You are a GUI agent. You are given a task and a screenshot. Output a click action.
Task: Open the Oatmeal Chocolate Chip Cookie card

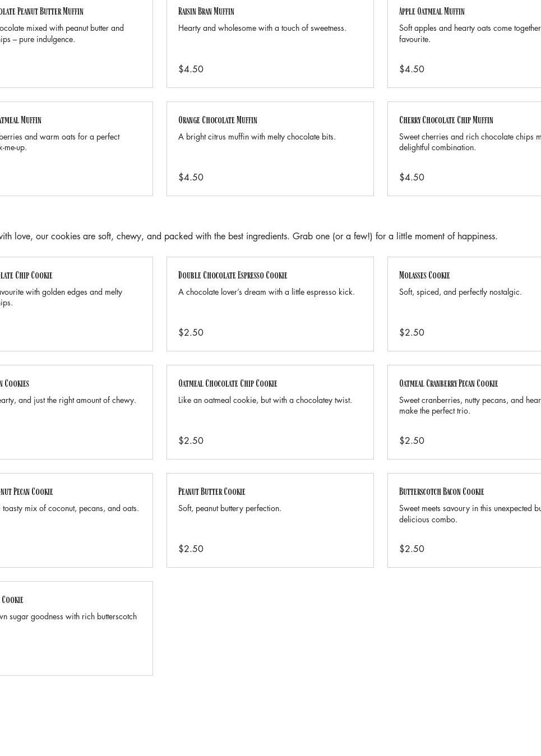click(x=270, y=412)
